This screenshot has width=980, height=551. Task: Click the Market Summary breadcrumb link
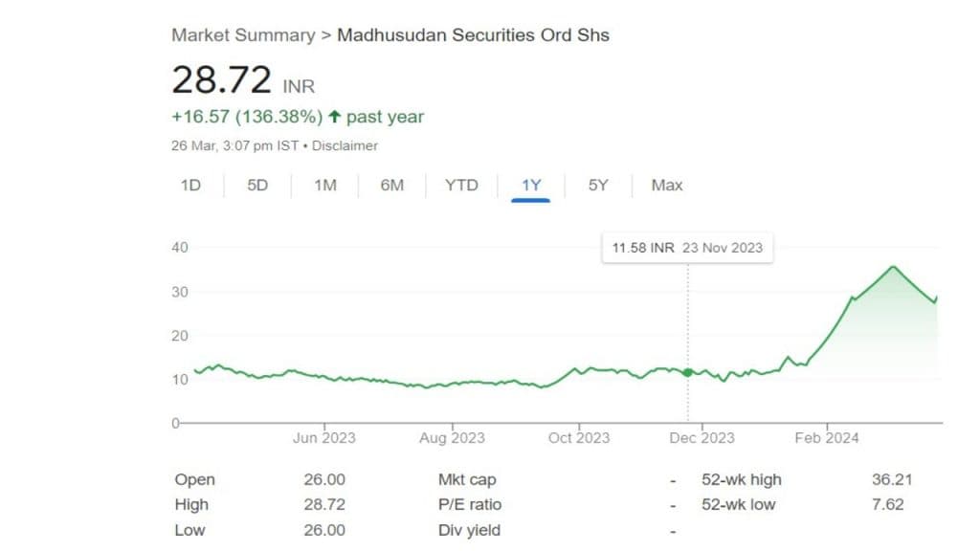[x=243, y=35]
